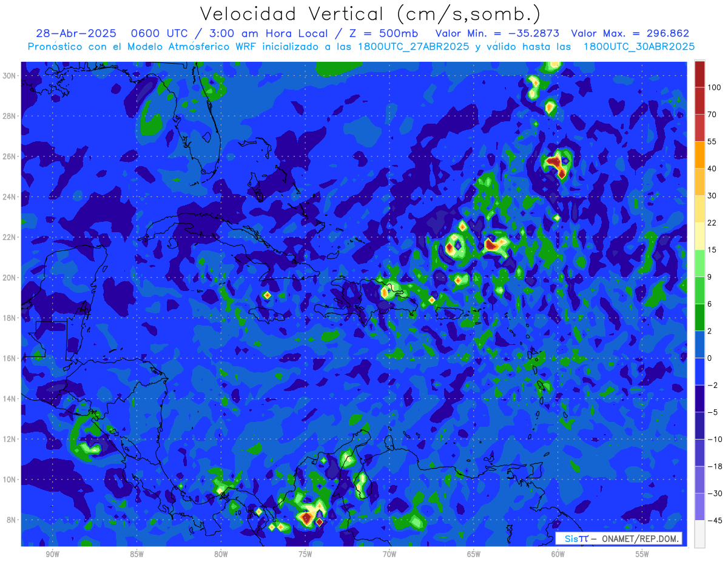Click the '60W' longitude label
The height and width of the screenshot is (562, 728).
click(x=558, y=554)
